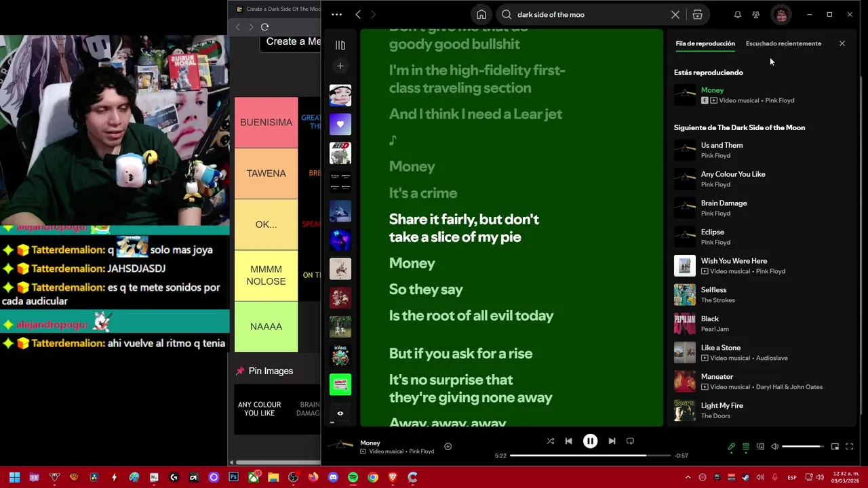This screenshot has height=488, width=868.
Task: Open the miniplayer
Action: [835, 447]
